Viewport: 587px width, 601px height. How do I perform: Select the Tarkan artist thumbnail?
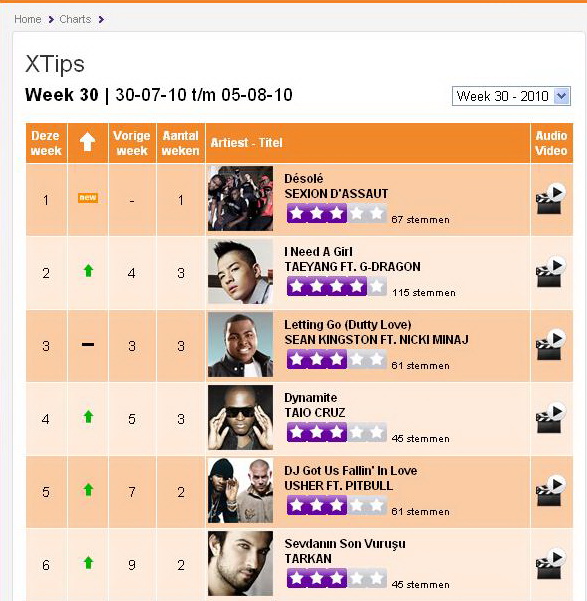coord(240,563)
